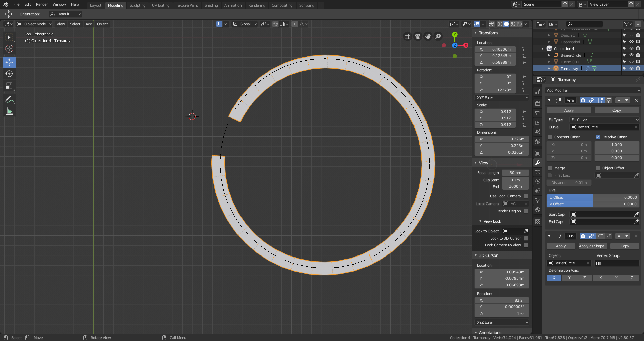Viewport: 644px width, 341px height.
Task: Choose the Annotate tool
Action: (9, 100)
